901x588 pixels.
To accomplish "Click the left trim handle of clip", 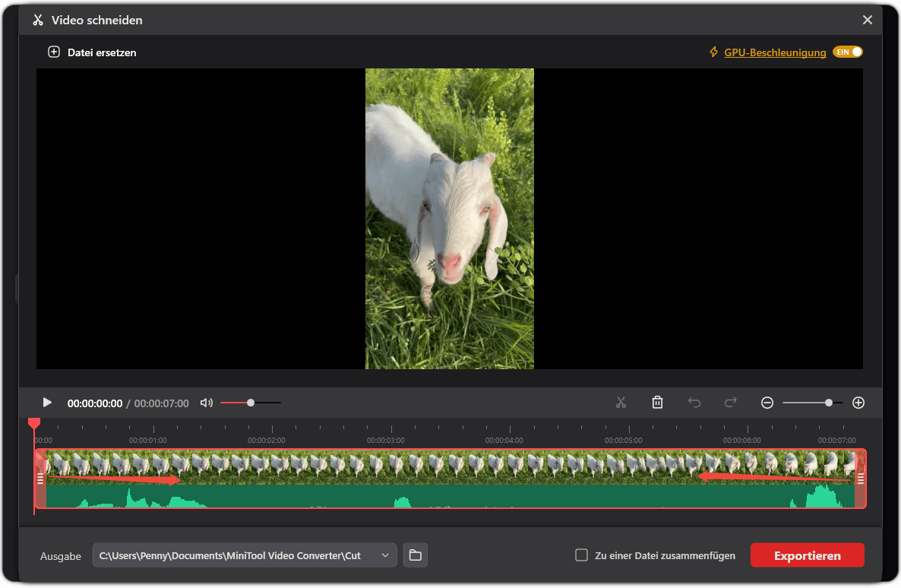I will click(40, 478).
